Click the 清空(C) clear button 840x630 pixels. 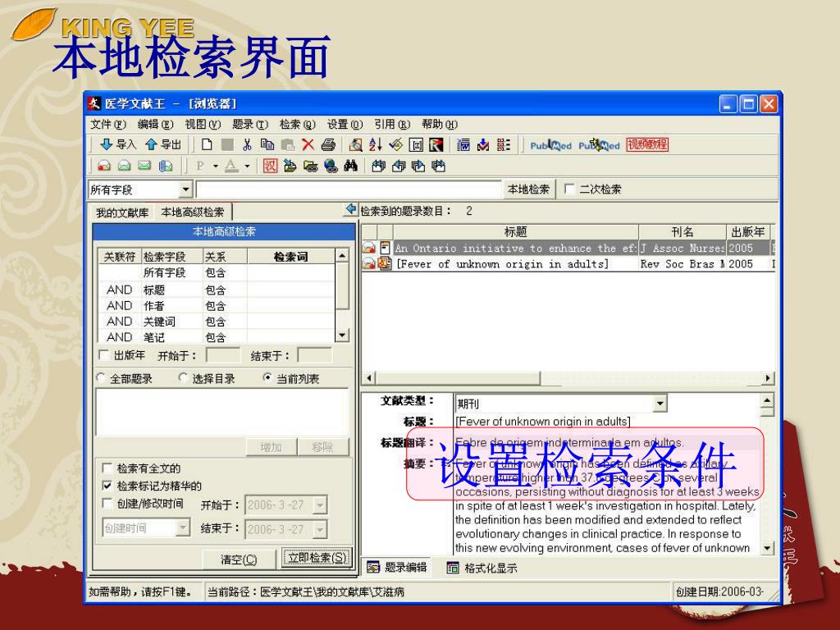click(239, 559)
